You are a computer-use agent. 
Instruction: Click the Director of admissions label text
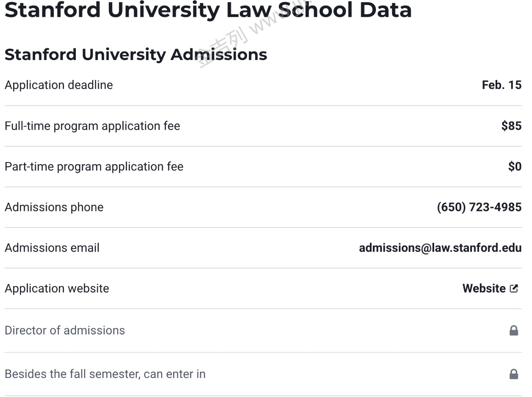(x=65, y=330)
